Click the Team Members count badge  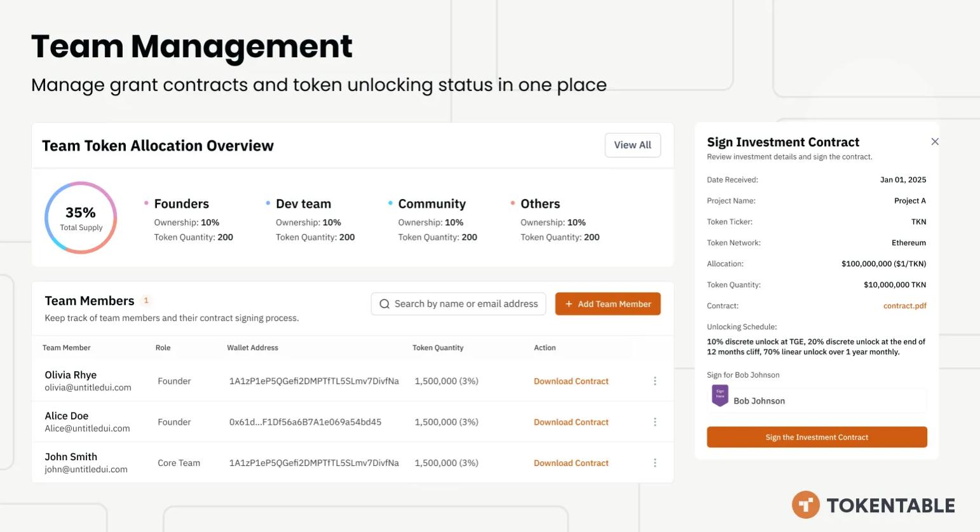point(146,301)
